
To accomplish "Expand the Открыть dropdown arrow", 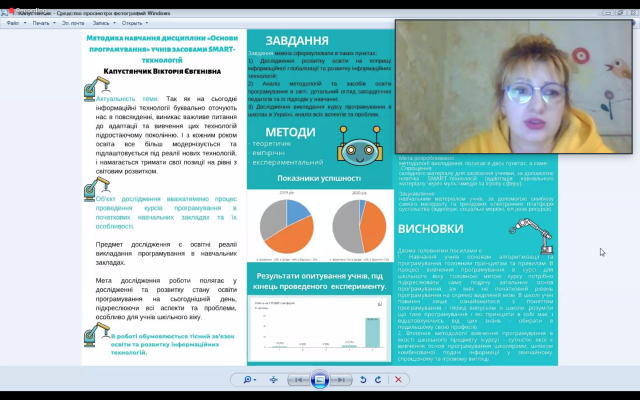I will 147,23.
